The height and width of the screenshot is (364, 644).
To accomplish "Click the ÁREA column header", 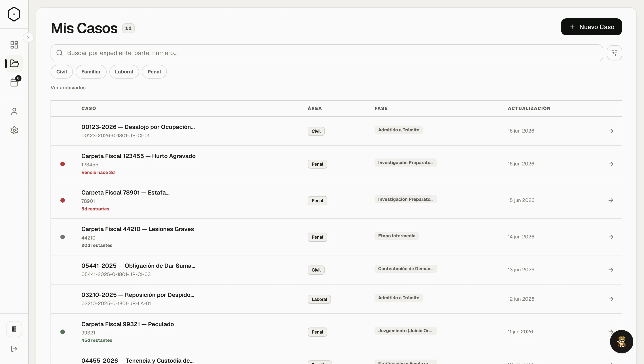I will click(x=315, y=108).
